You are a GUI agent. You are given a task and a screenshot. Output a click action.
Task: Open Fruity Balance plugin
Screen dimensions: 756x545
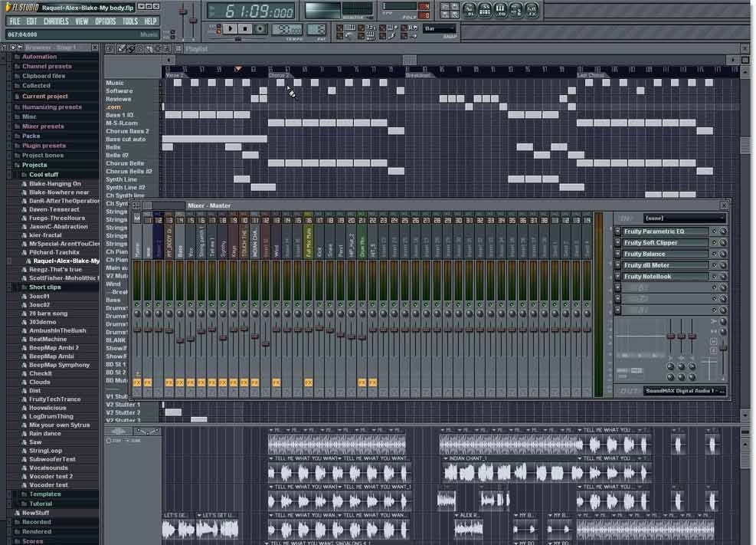tap(666, 254)
